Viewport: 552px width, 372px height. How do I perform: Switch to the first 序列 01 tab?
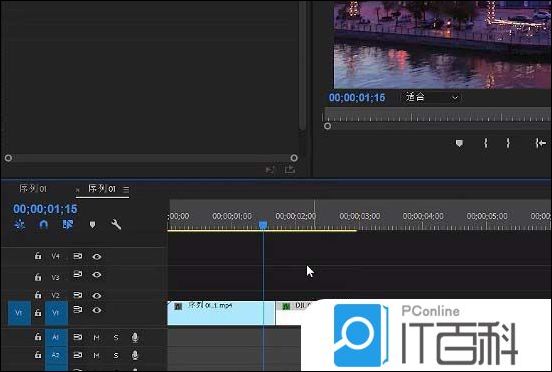tap(33, 189)
